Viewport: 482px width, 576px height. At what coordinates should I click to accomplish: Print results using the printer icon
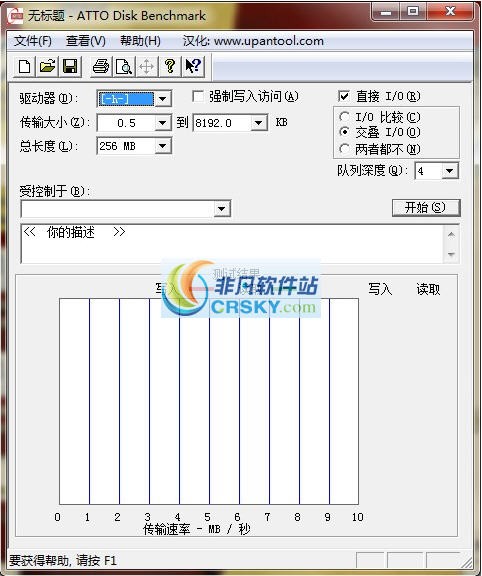(x=101, y=66)
